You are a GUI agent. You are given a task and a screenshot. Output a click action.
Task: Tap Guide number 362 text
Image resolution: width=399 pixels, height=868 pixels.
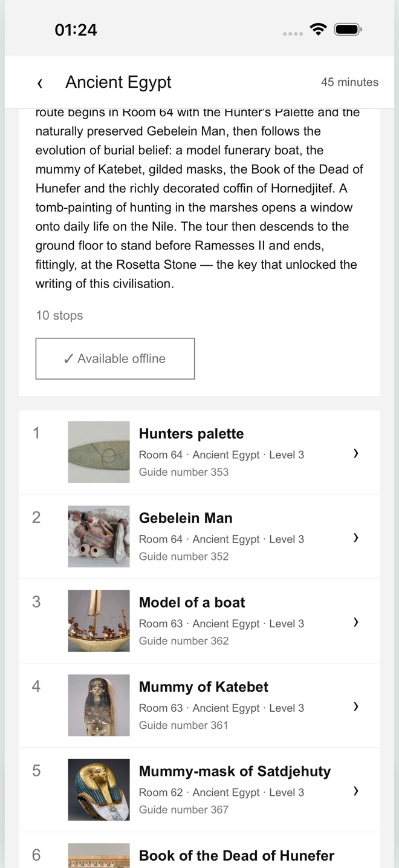[x=184, y=640]
